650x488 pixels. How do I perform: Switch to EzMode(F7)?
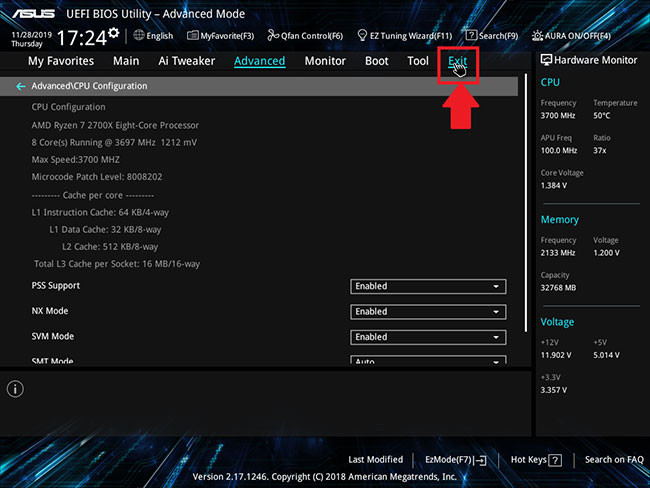click(455, 460)
